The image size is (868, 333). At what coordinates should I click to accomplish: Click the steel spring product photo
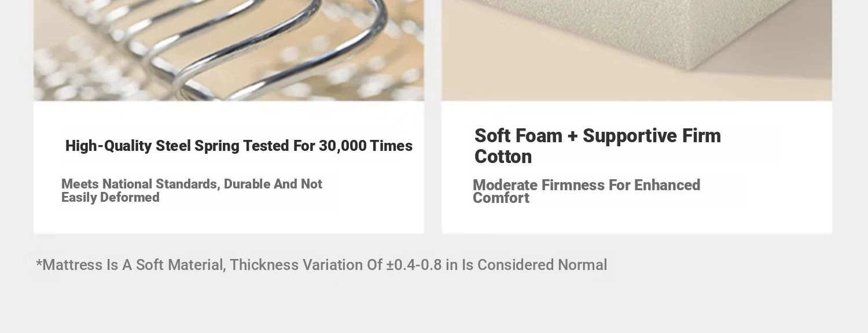click(x=229, y=50)
